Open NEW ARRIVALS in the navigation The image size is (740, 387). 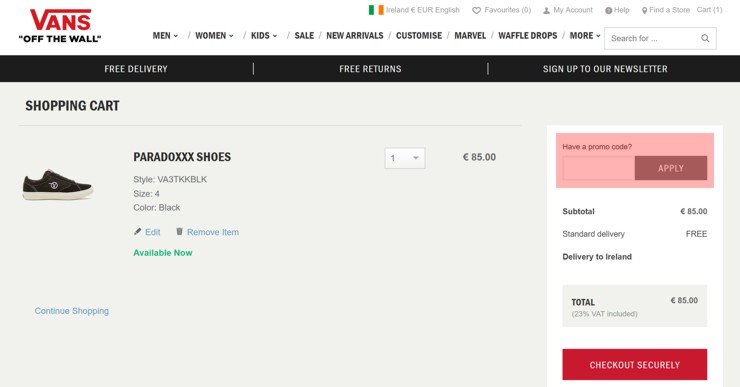pyautogui.click(x=355, y=36)
